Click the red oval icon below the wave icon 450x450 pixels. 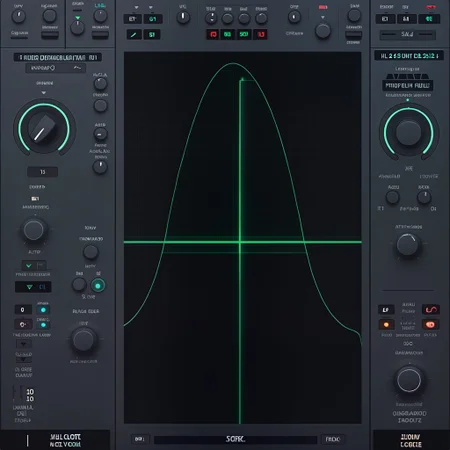430,324
